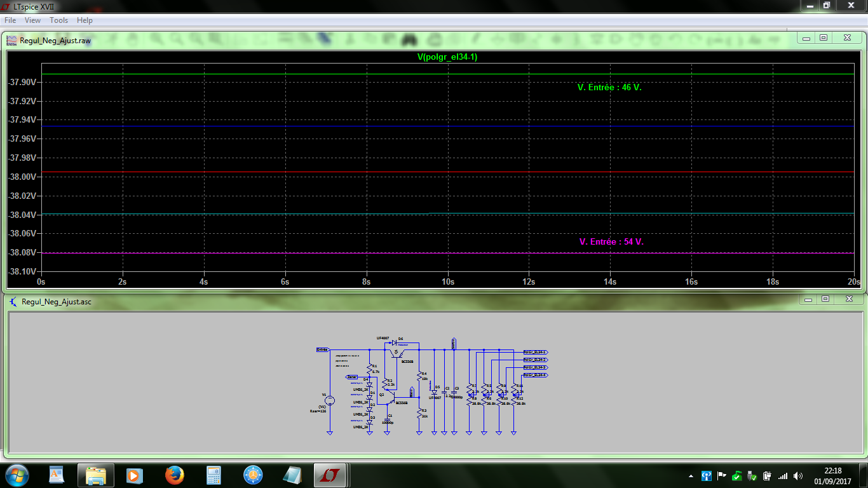Select resistor R7 in schematic

469,390
